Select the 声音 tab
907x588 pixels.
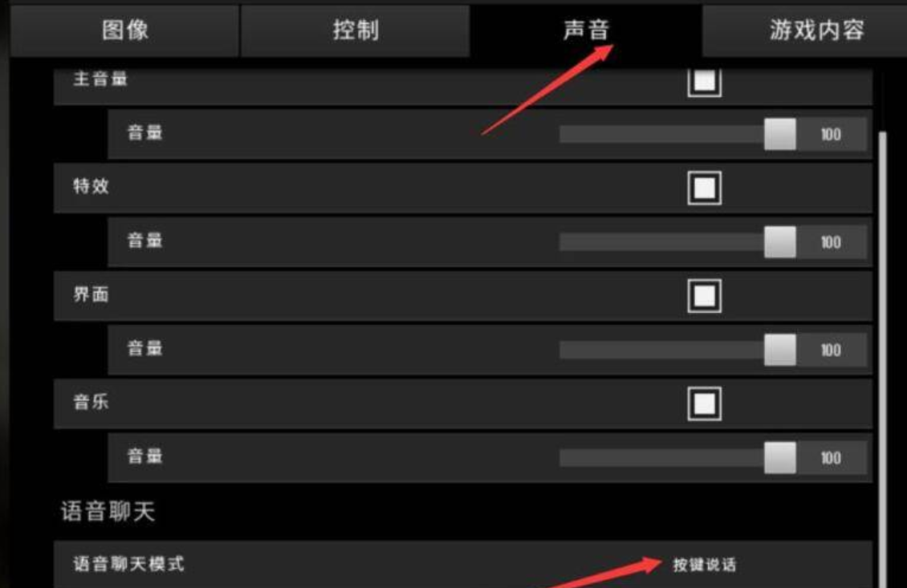pos(586,30)
